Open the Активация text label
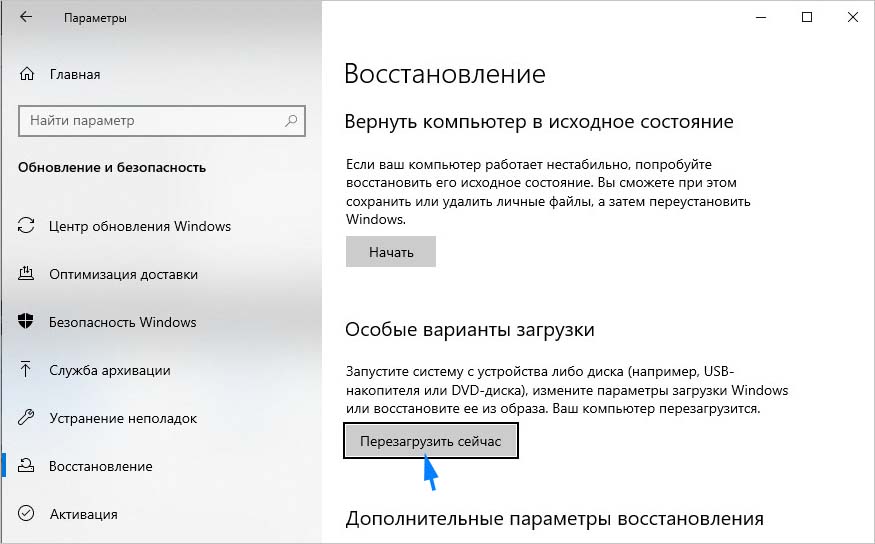Screen dimensions: 875x544 (83, 514)
